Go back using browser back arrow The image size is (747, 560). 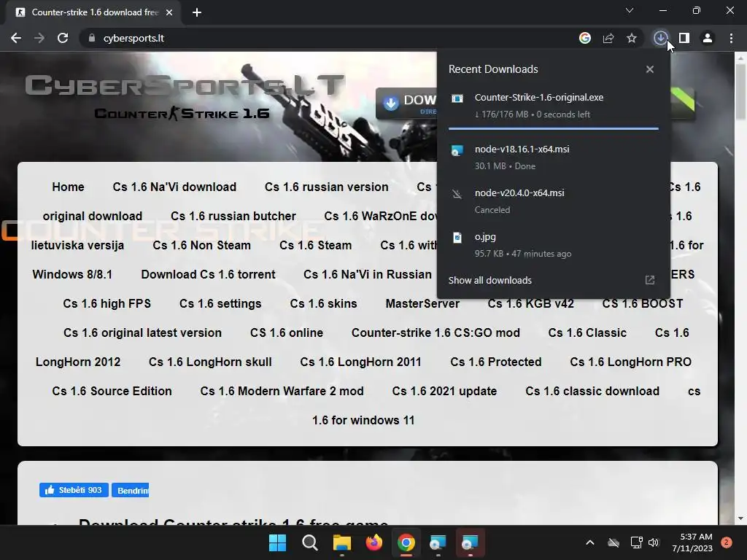click(x=16, y=38)
